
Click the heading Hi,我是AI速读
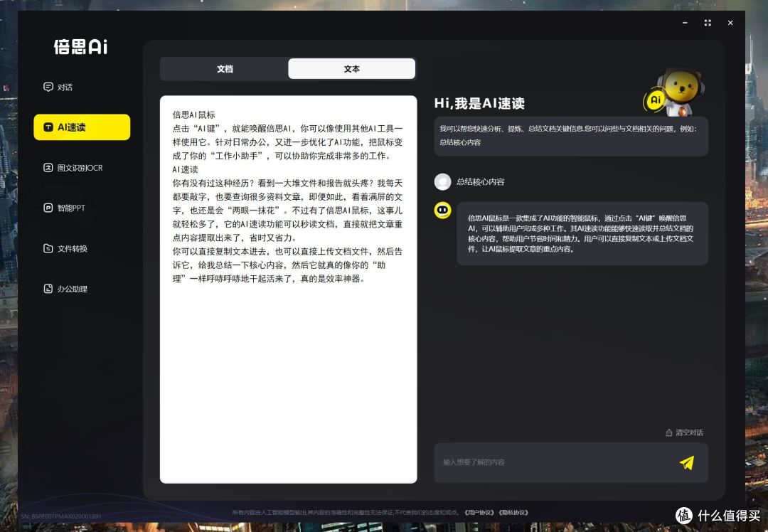point(479,103)
